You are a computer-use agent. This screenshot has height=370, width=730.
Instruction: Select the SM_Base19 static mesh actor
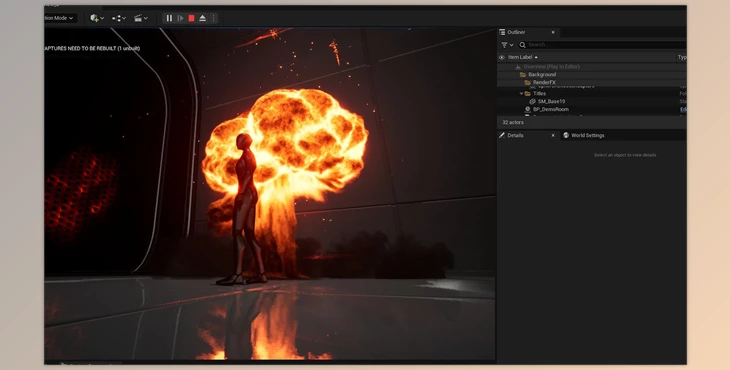point(591,101)
